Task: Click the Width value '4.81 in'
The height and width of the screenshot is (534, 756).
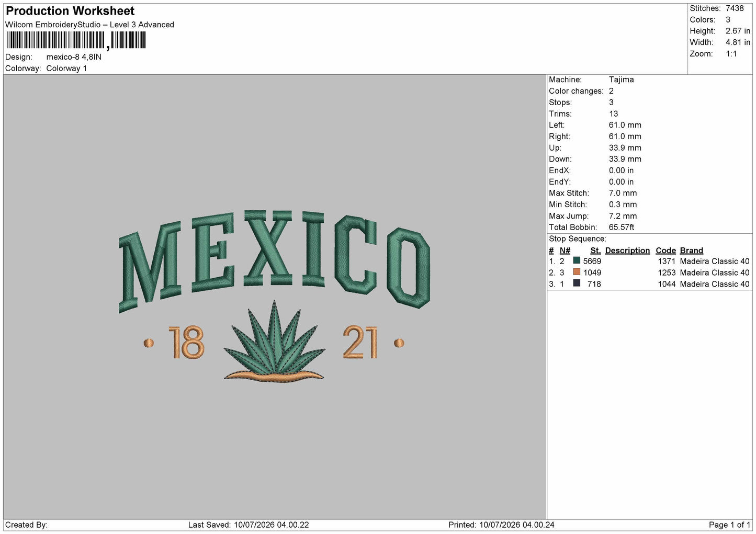Action: pos(738,42)
